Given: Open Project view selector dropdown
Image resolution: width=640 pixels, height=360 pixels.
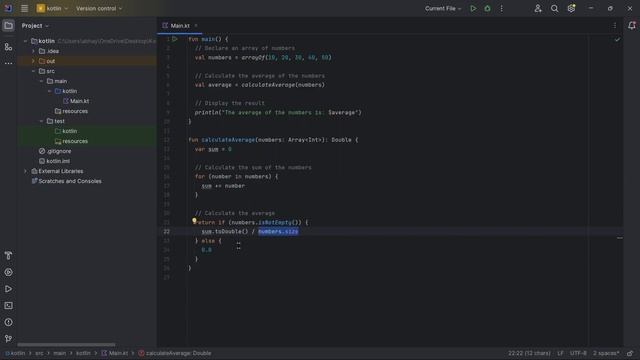Looking at the screenshot, I should pyautogui.click(x=35, y=26).
